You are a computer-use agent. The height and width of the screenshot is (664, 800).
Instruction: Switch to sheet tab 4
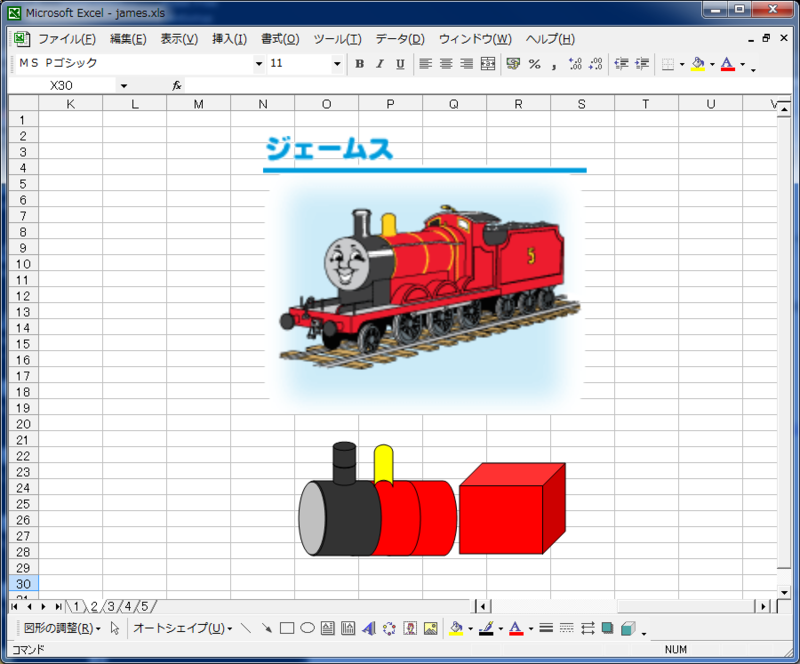point(128,606)
